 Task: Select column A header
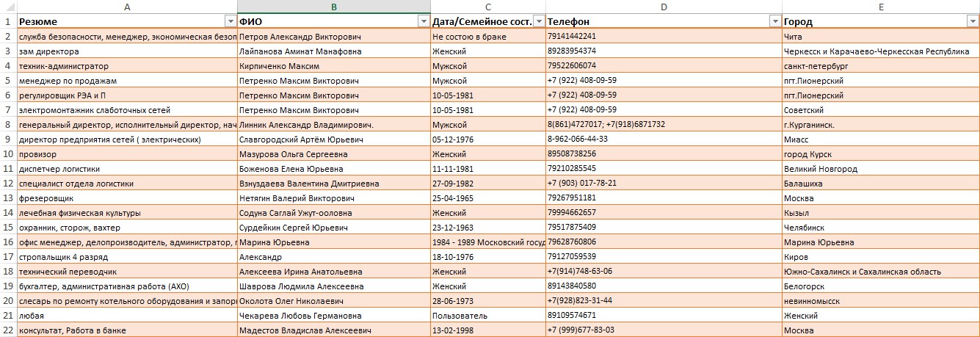click(127, 7)
